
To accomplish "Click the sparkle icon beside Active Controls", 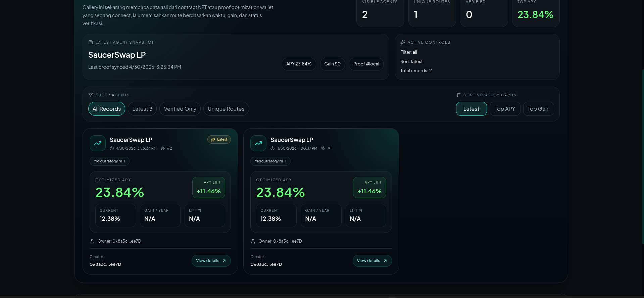I will click(403, 42).
